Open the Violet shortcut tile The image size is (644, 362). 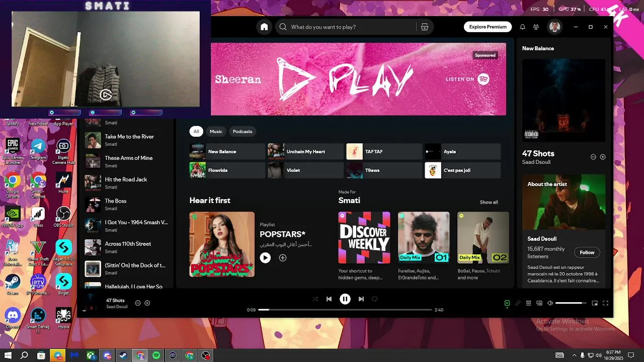pyautogui.click(x=305, y=170)
